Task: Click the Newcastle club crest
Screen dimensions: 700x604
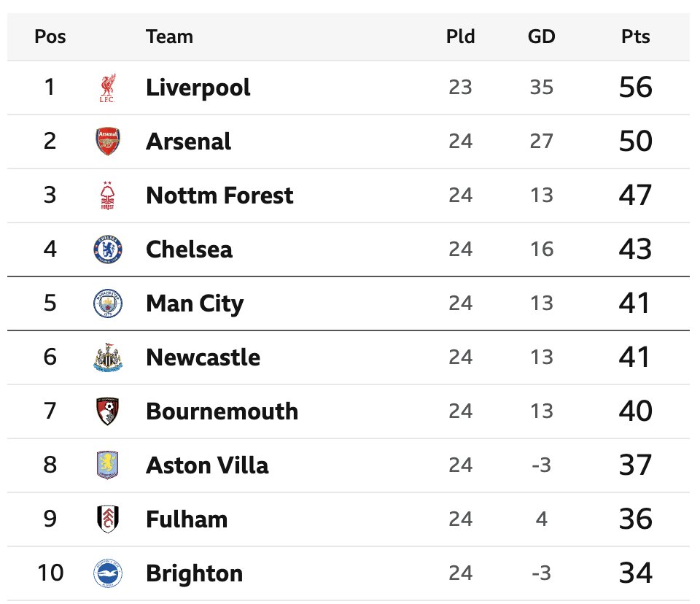Action: coord(108,357)
